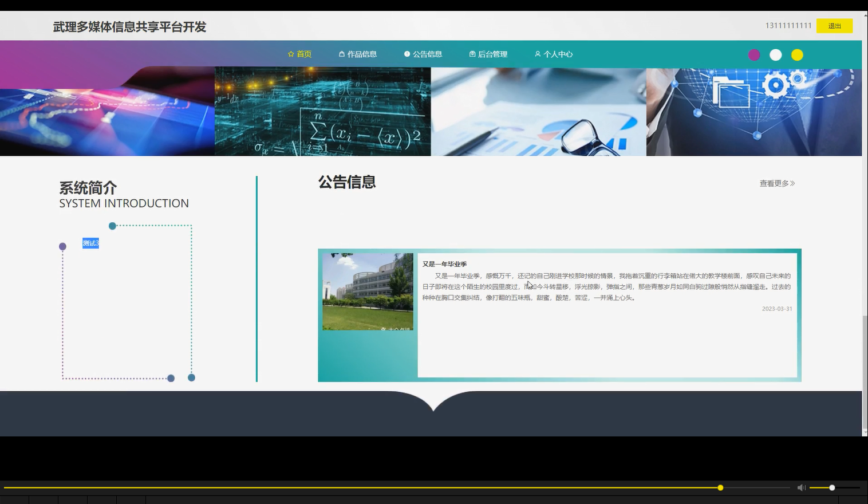
Task: Expand more announcements via 查看更多
Action: (x=773, y=183)
